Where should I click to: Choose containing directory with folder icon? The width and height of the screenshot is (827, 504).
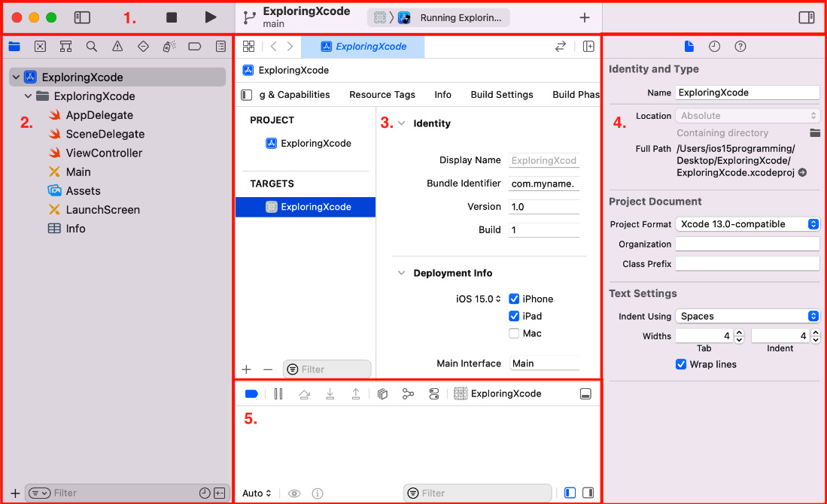click(x=815, y=133)
